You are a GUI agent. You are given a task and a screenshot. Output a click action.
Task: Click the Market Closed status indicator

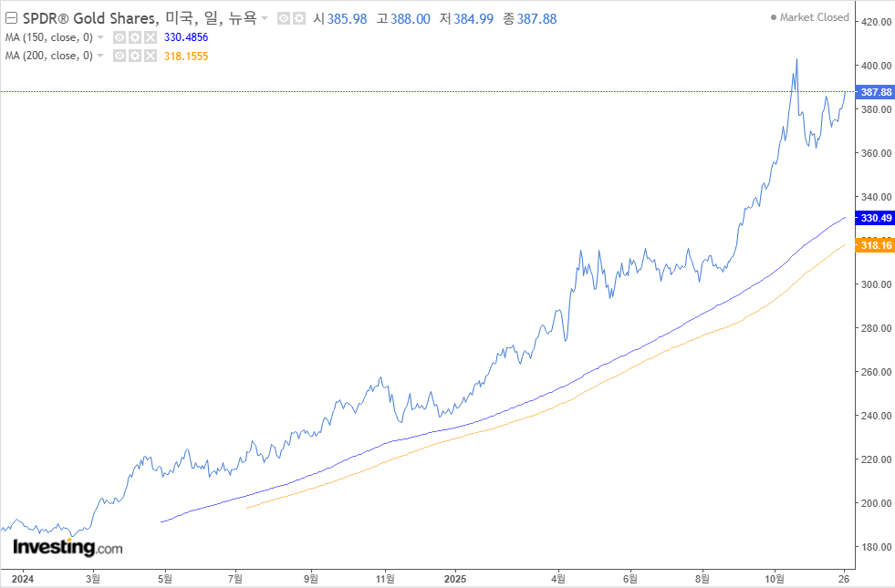pos(810,17)
